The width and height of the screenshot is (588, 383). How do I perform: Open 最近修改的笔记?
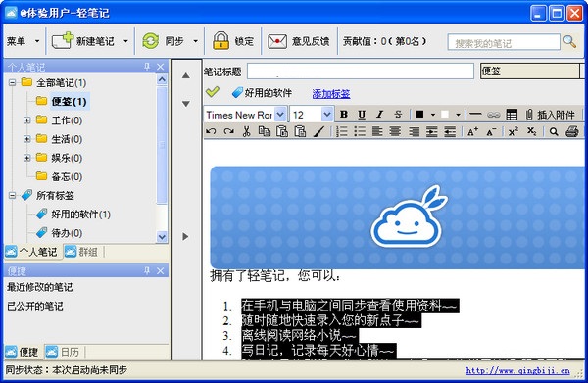40,287
